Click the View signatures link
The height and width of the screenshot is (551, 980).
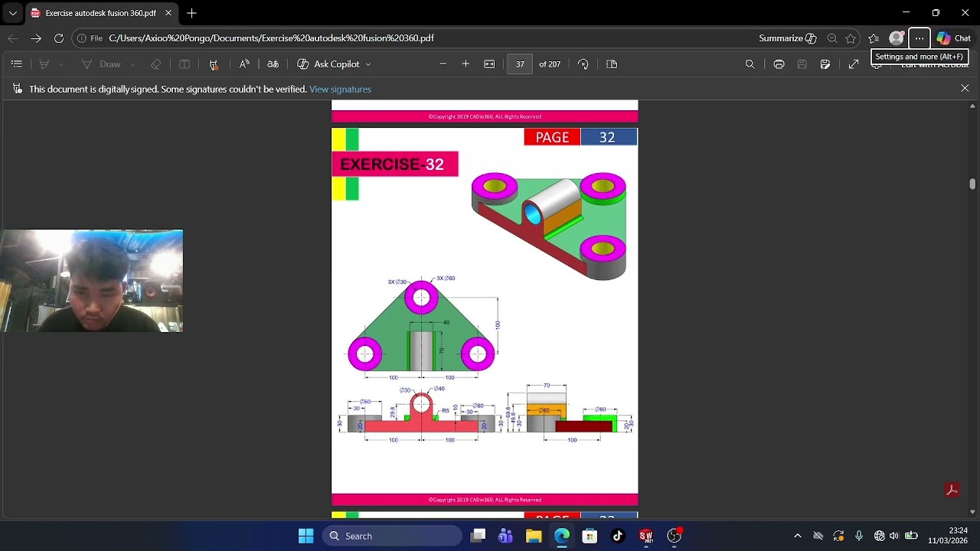[340, 90]
